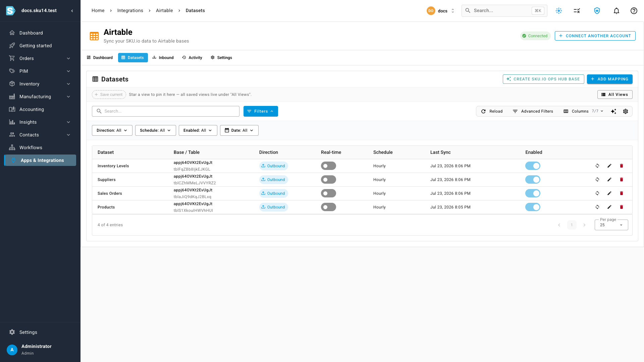Sync the Inventory Levels dataset now

point(597,166)
